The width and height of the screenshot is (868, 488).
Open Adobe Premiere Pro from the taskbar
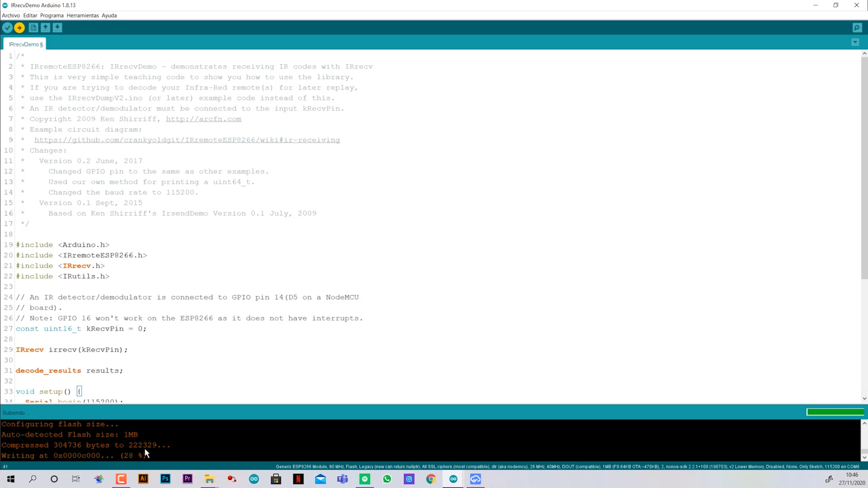(x=188, y=479)
